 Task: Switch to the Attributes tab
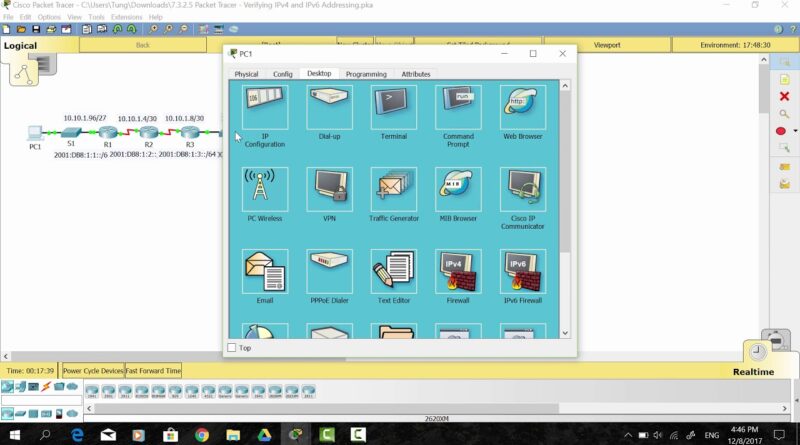[x=416, y=74]
